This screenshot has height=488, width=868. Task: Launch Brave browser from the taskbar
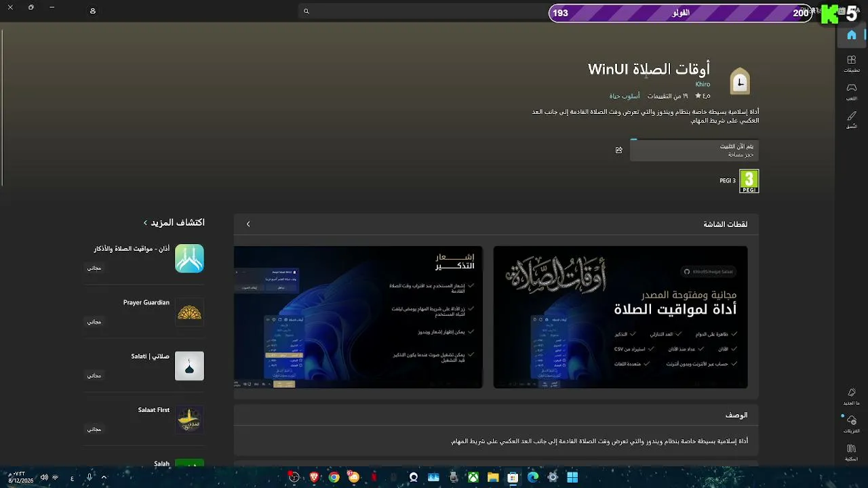[x=314, y=477]
